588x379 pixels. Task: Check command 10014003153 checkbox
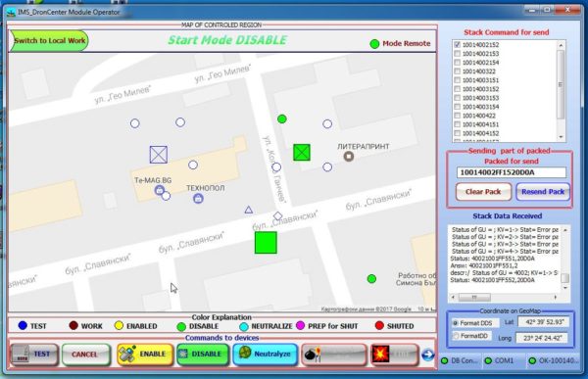point(457,98)
